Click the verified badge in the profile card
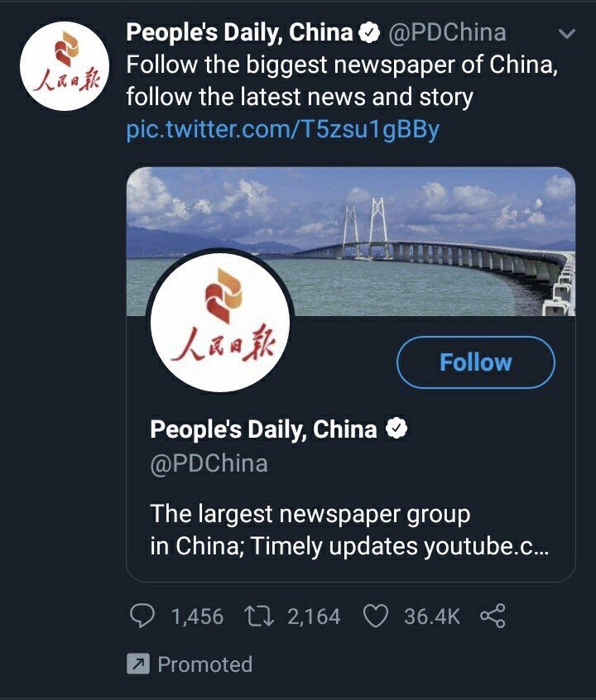The width and height of the screenshot is (596, 700). (x=397, y=429)
